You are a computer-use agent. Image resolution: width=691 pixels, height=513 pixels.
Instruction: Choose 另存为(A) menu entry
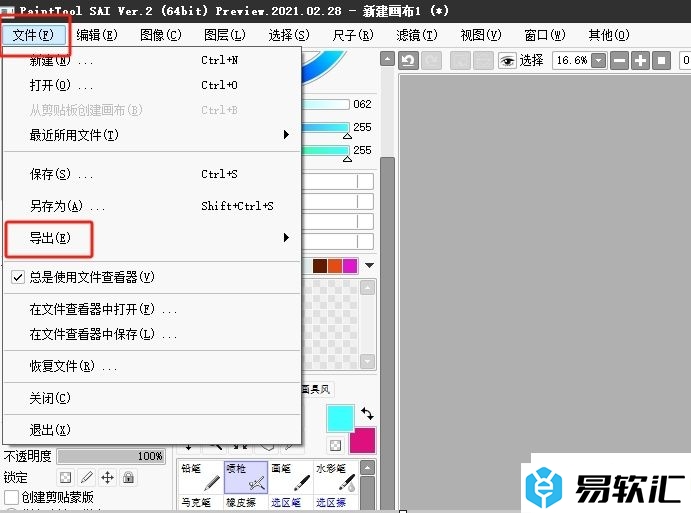coord(152,206)
